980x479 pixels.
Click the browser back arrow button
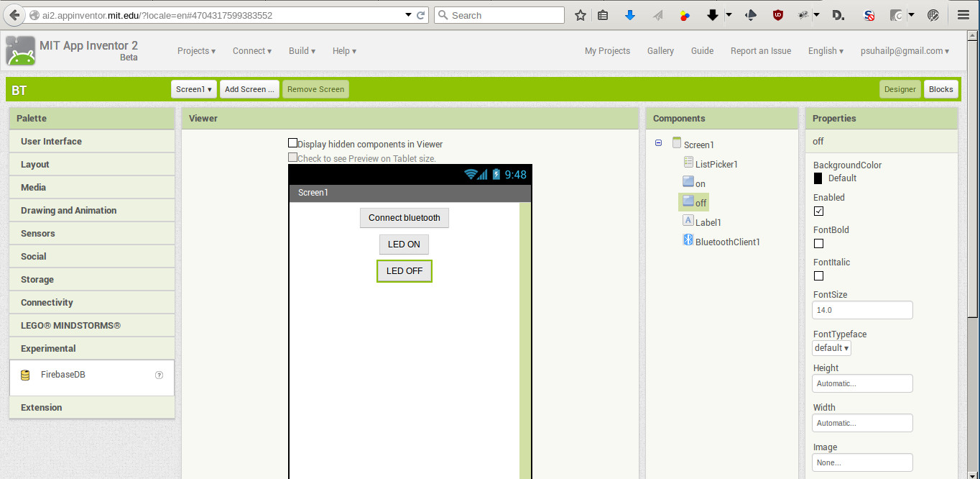(14, 15)
